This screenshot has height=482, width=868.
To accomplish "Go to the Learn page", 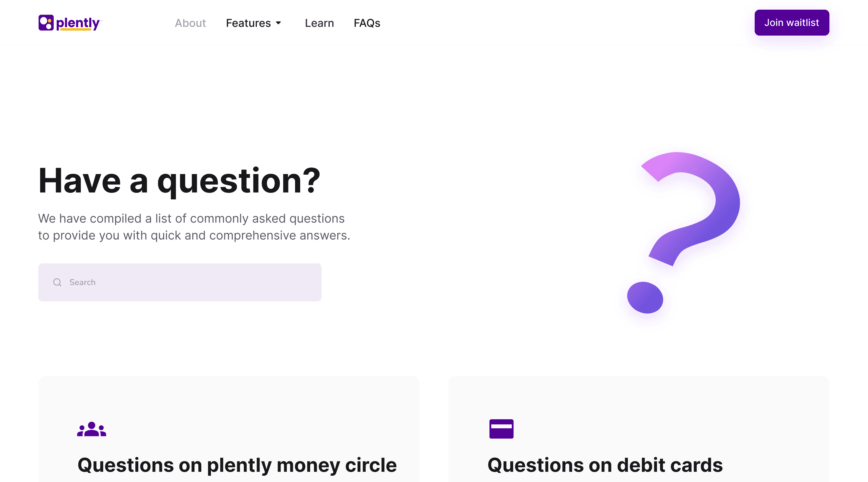I will (x=319, y=23).
